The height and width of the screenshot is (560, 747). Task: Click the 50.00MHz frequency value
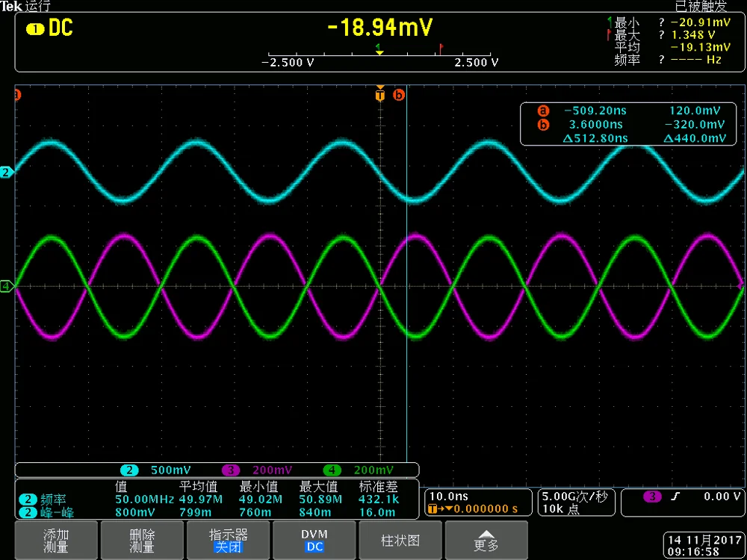[x=143, y=500]
